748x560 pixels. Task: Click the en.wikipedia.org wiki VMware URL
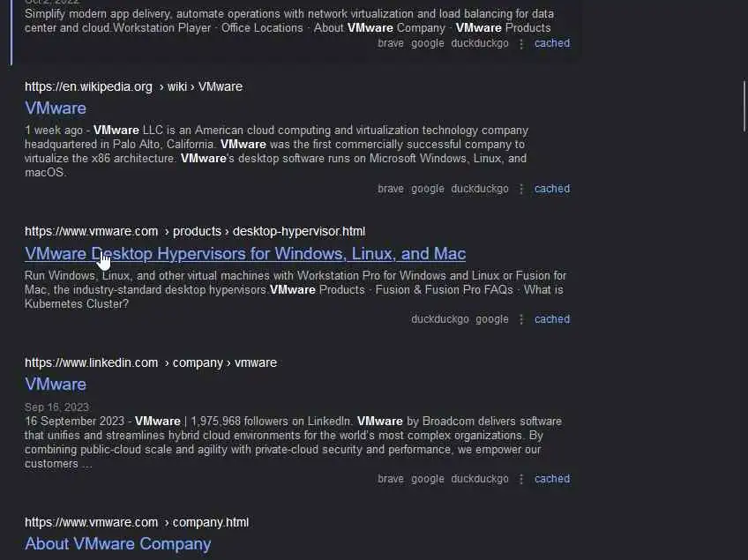(x=133, y=86)
